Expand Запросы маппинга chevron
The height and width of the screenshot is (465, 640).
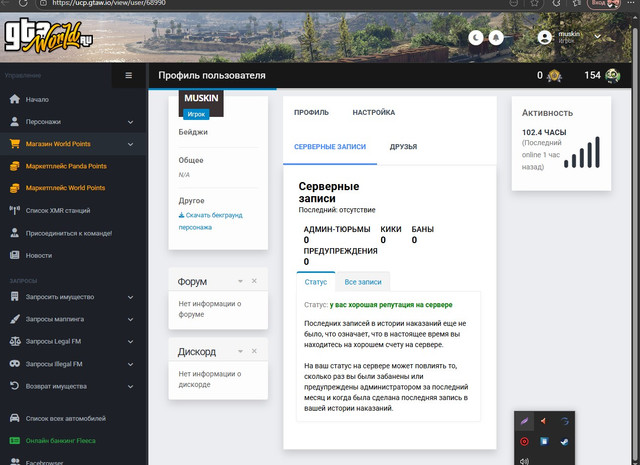[x=131, y=319]
